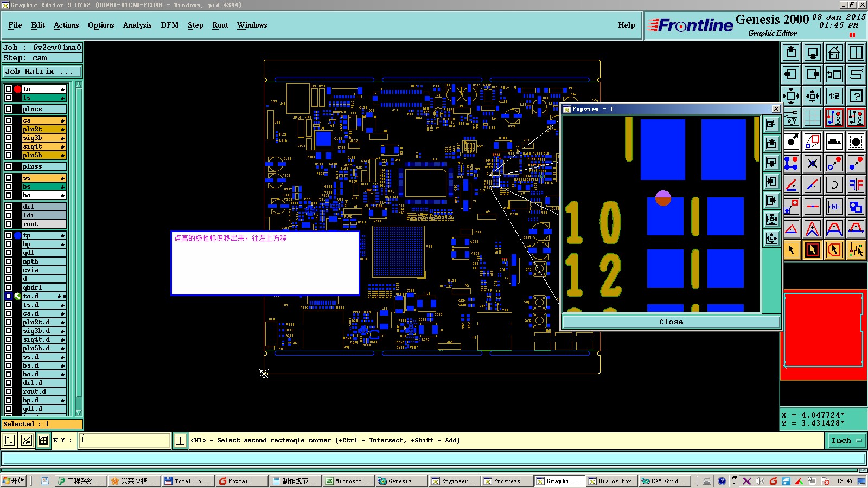This screenshot has width=868, height=488.
Task: Open the Help menu
Action: (x=627, y=25)
